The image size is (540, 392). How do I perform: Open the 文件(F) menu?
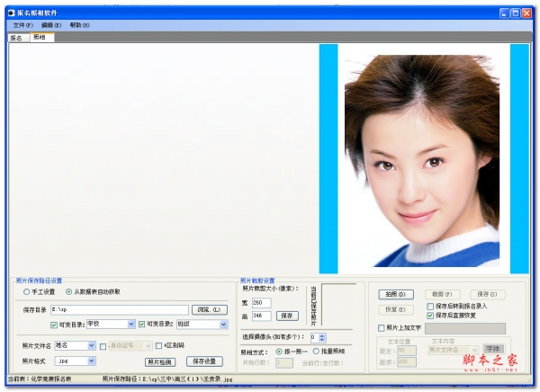(x=22, y=25)
